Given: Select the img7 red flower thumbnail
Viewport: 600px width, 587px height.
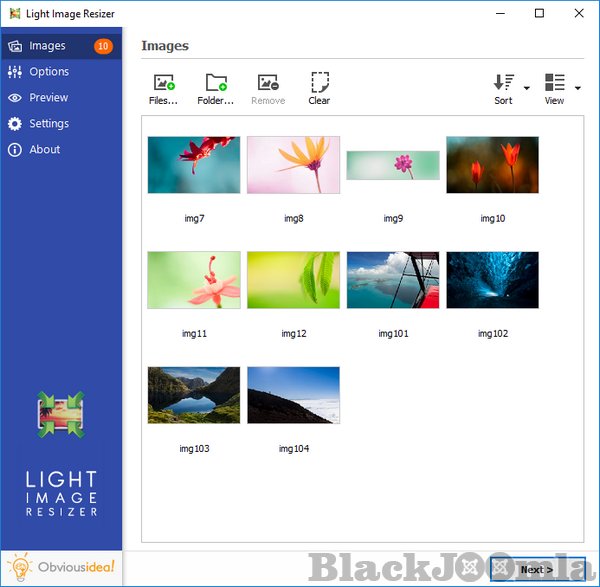Looking at the screenshot, I should click(194, 165).
